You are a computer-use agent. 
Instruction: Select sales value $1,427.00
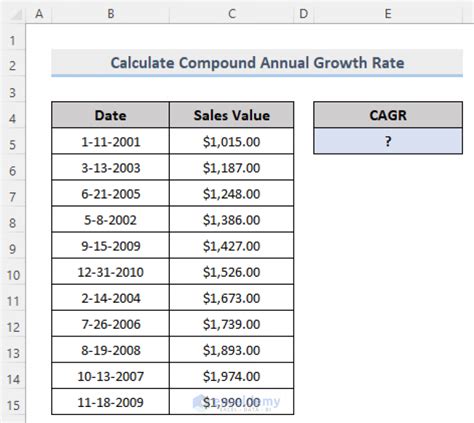(232, 246)
